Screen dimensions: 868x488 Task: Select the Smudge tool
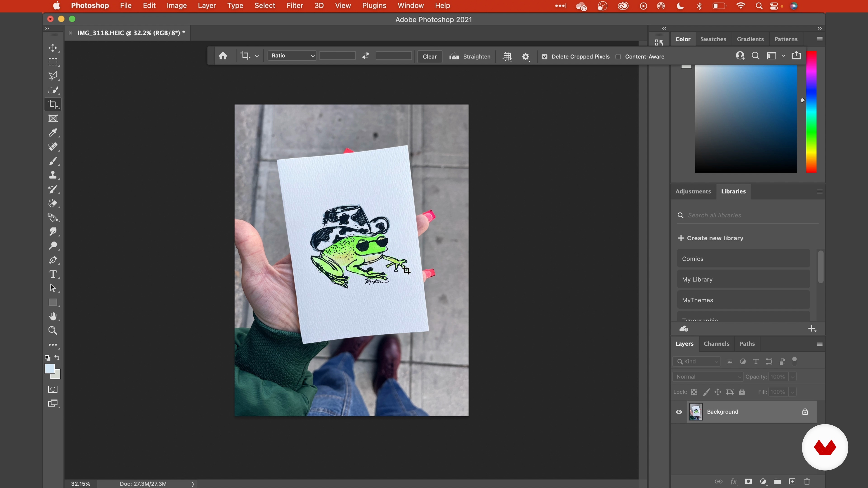point(53,232)
